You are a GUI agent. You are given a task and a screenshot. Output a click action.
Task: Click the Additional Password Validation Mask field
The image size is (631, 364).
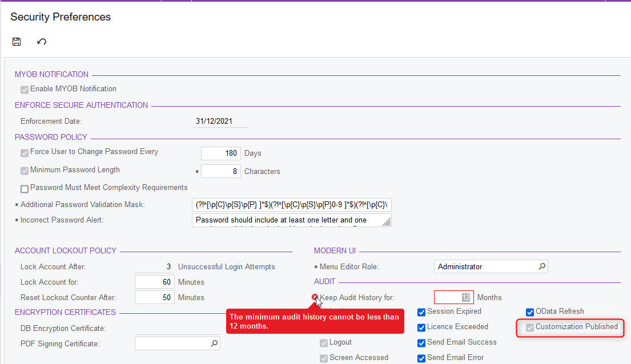[x=292, y=205]
